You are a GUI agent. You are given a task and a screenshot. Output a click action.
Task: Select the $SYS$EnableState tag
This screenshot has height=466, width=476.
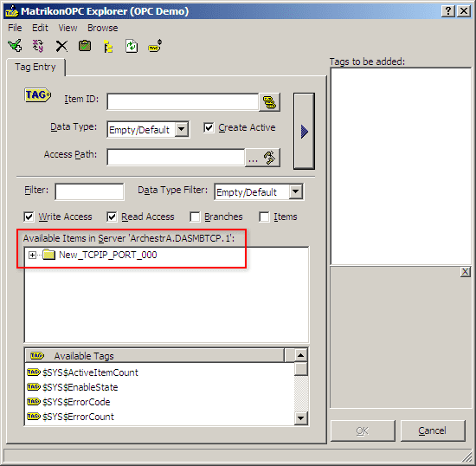coord(80,387)
